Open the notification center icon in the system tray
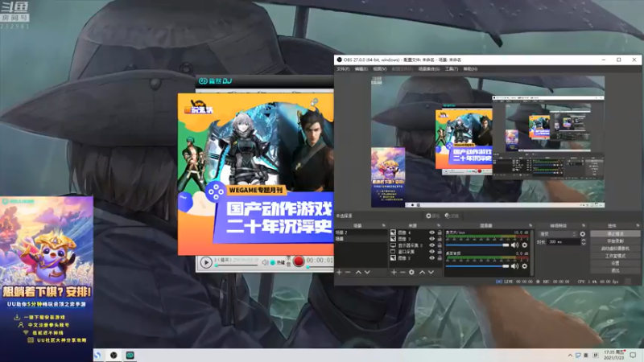Screen dimensions: 644x362 click(633, 355)
